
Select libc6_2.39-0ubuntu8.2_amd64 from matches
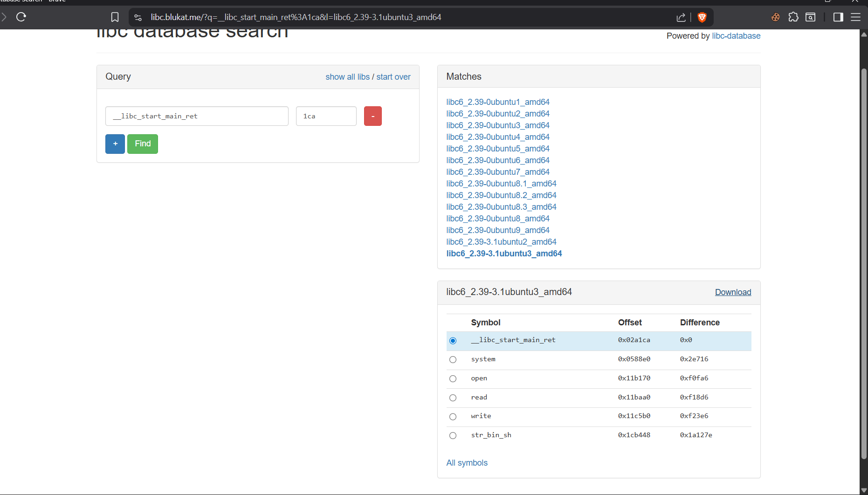click(501, 195)
